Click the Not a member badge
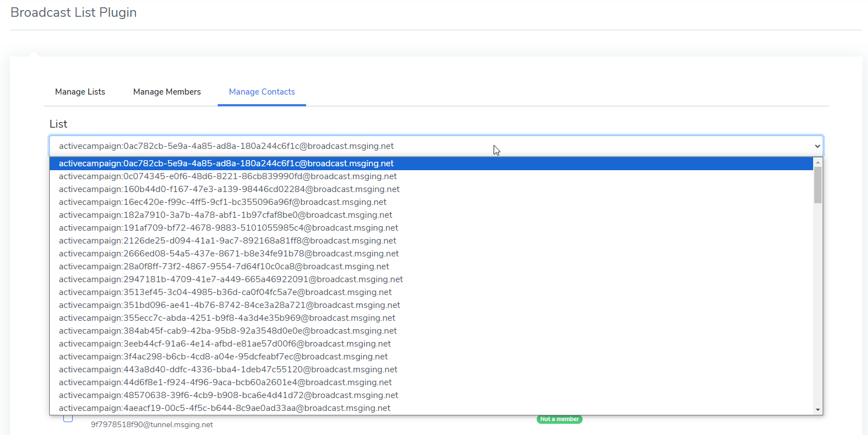Image resolution: width=868 pixels, height=435 pixels. click(560, 419)
